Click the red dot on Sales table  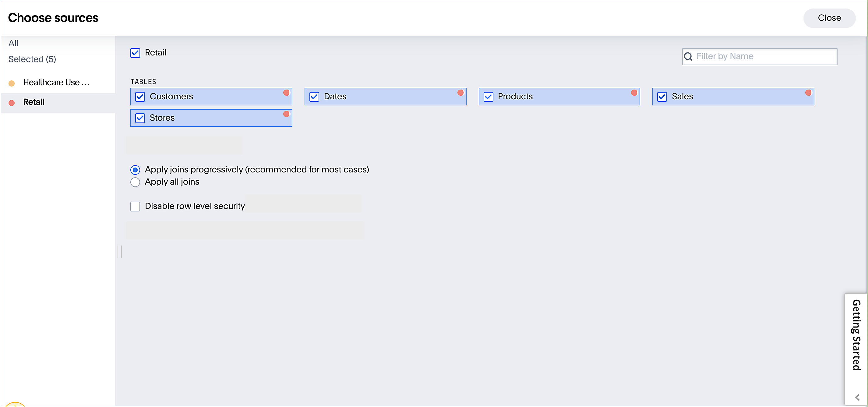tap(808, 93)
